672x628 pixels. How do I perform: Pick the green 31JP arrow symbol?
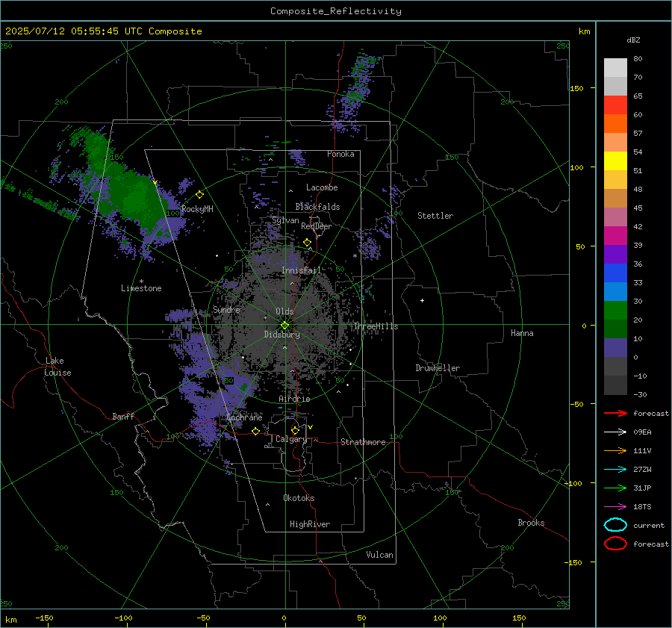[x=615, y=488]
